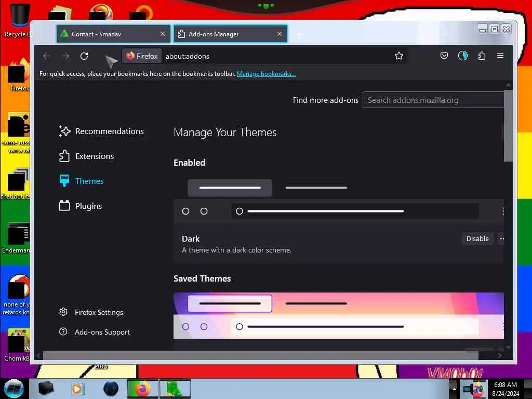Close the Add-ons Manager tab
Screen dimensions: 532x399
point(279,34)
